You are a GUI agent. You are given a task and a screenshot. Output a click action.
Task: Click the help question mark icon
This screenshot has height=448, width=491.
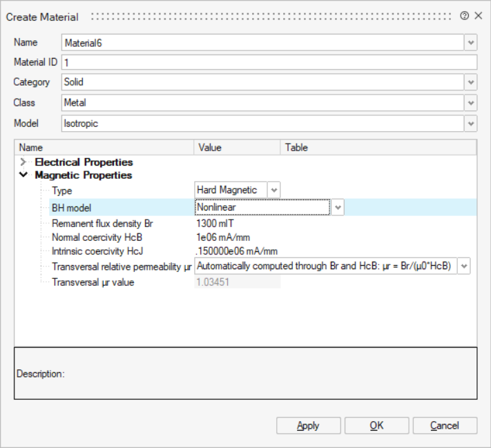pos(465,16)
